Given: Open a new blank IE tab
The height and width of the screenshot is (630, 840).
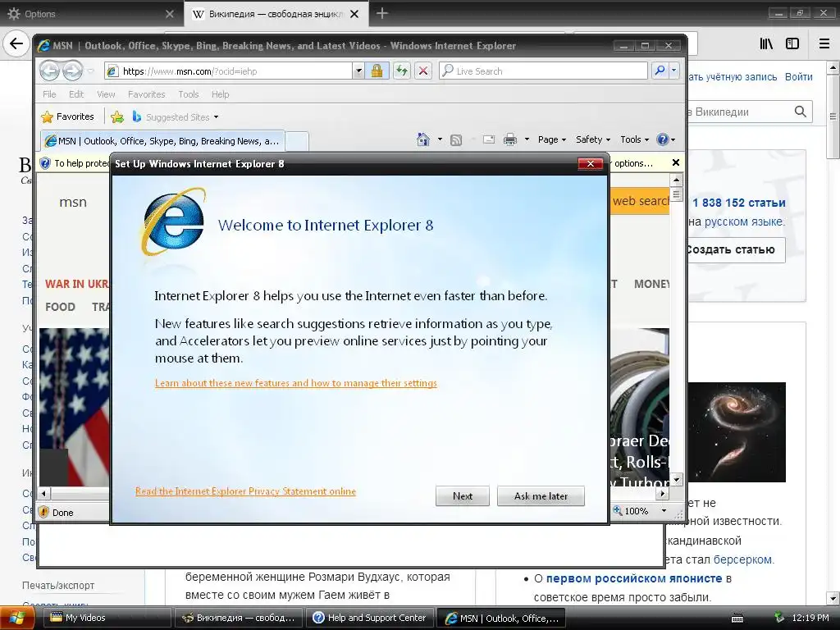Looking at the screenshot, I should click(x=297, y=141).
